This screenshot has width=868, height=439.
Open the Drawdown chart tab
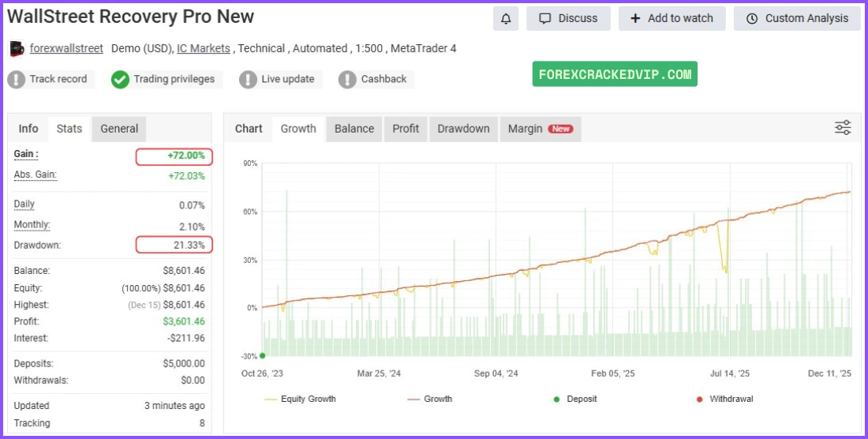463,129
